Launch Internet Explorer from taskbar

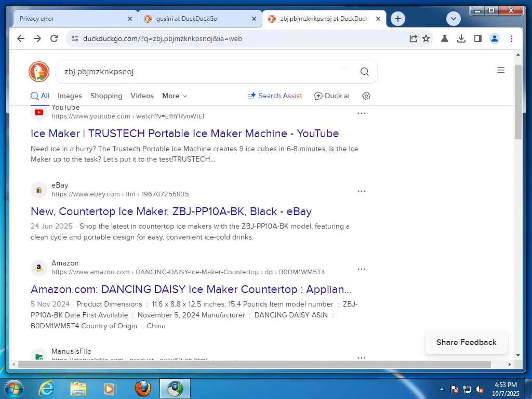pyautogui.click(x=46, y=389)
